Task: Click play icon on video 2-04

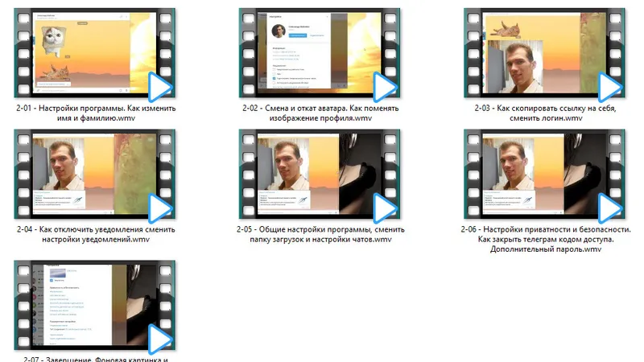Action: 159,208
